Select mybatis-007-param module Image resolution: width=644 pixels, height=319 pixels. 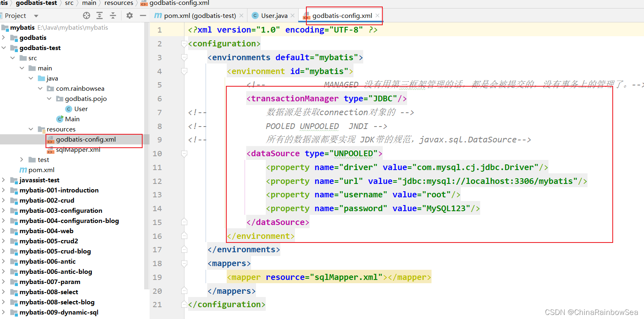50,282
